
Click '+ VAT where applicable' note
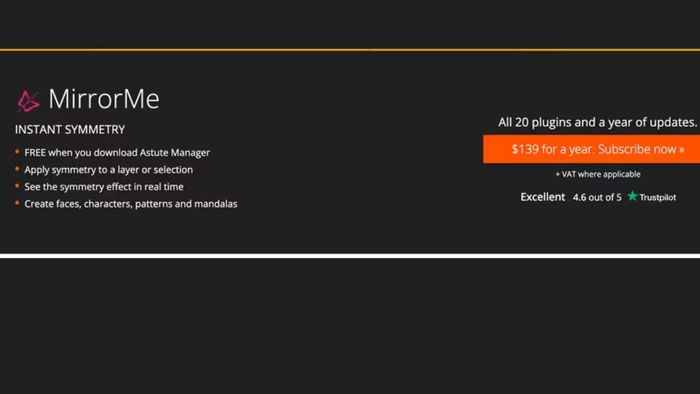pos(598,174)
